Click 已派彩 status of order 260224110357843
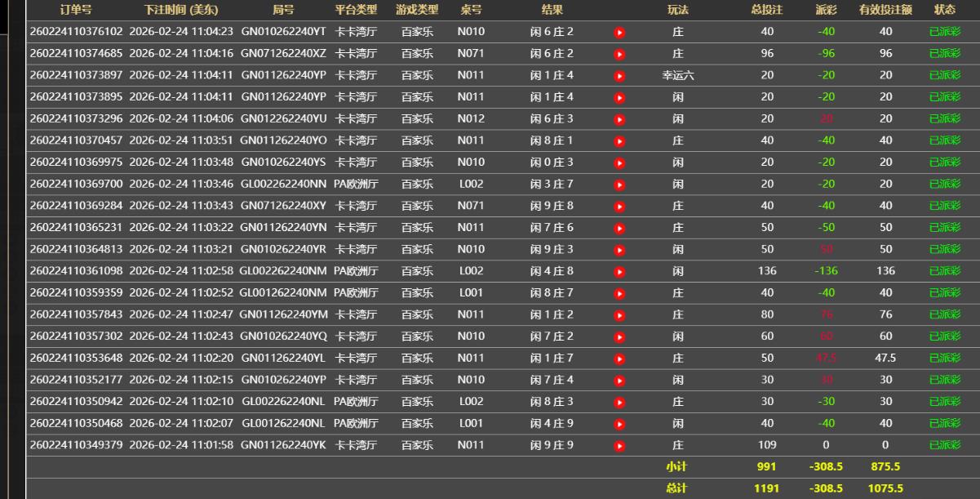 click(x=945, y=314)
